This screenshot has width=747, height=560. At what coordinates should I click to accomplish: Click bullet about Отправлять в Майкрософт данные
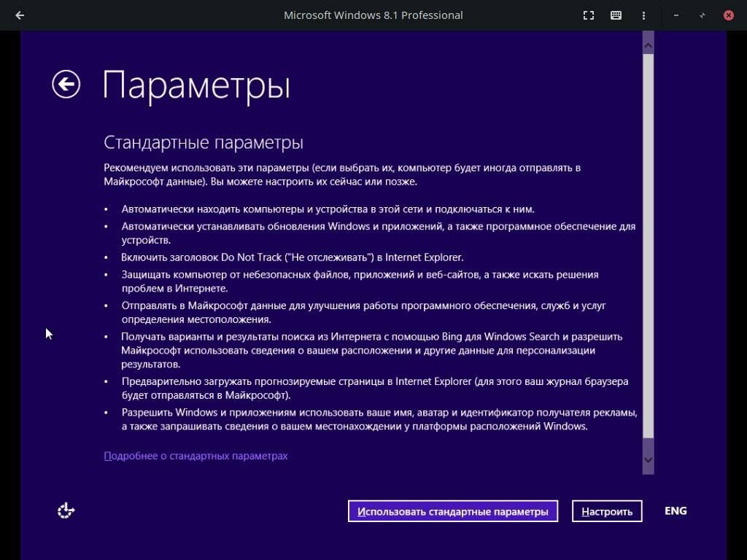363,312
